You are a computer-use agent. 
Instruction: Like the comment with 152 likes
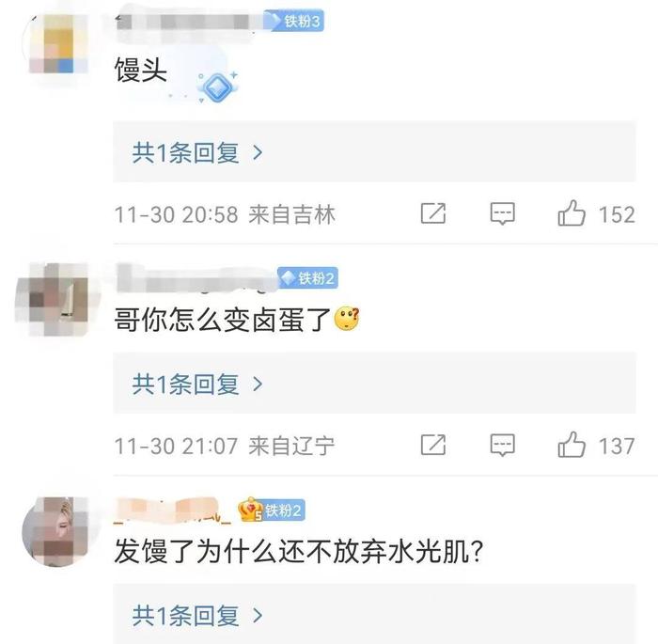point(572,213)
